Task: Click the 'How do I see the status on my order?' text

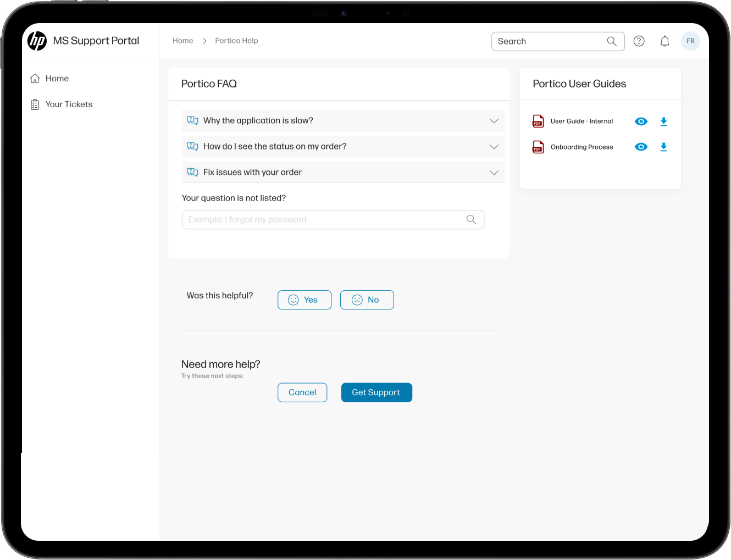Action: coord(275,146)
